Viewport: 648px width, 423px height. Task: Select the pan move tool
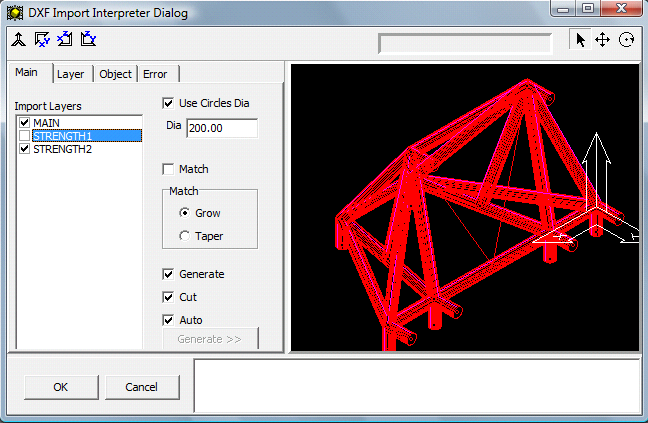603,40
